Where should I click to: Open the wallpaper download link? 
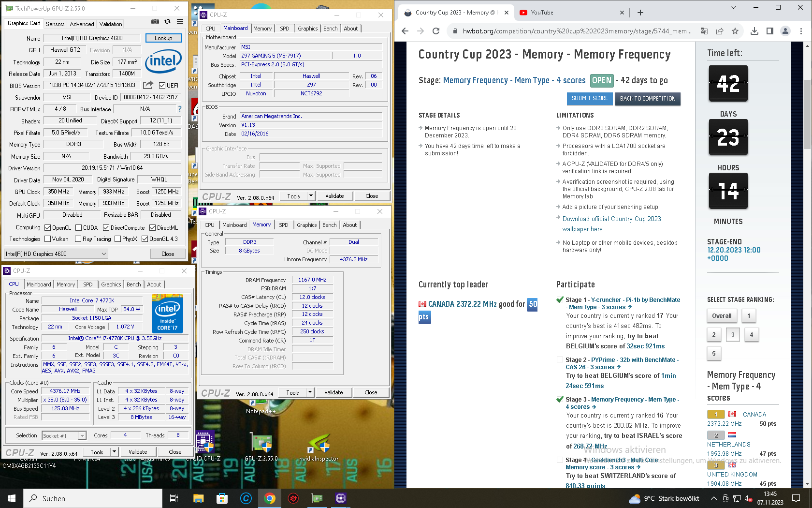(611, 224)
